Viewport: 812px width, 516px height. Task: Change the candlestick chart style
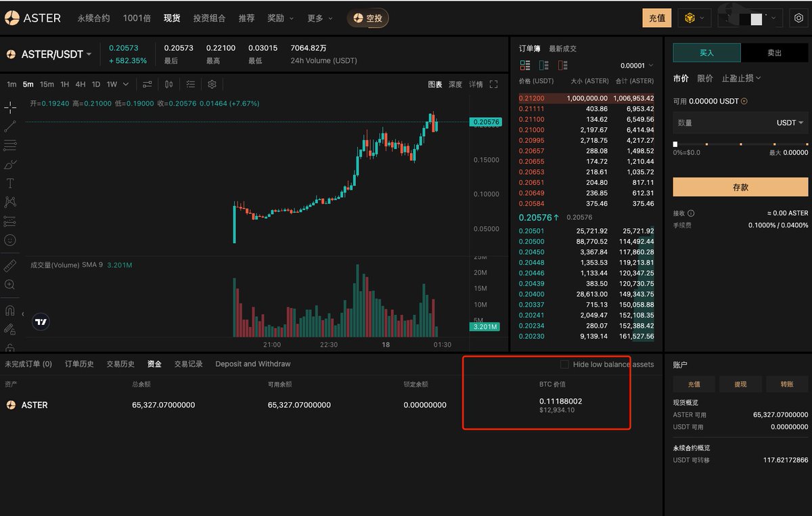point(168,84)
